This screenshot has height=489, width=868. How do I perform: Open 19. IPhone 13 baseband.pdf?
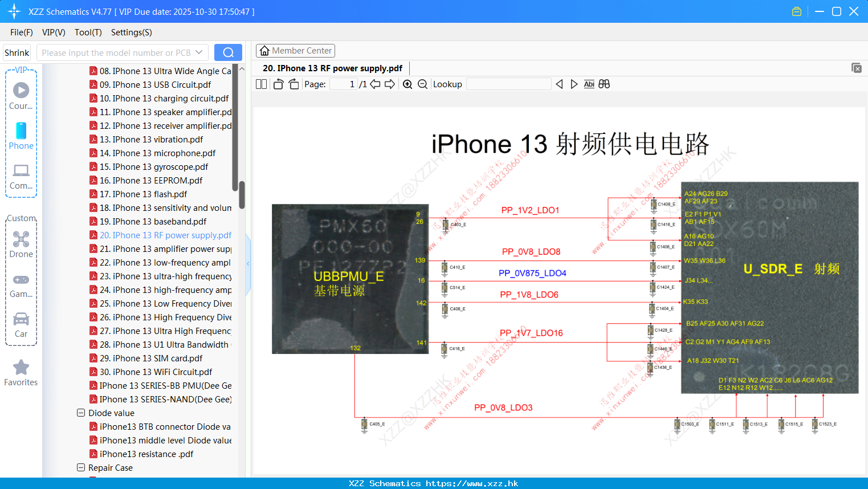tap(148, 221)
